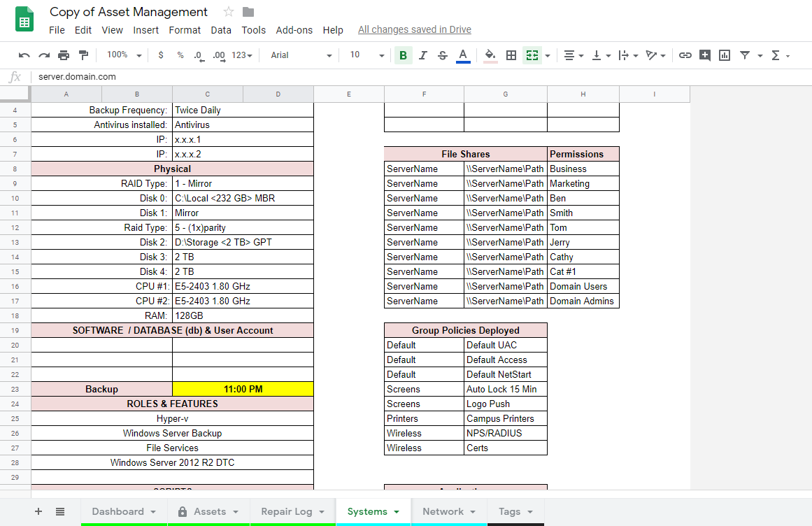Insert a chart using toolbar icon
The image size is (812, 526).
pos(725,55)
